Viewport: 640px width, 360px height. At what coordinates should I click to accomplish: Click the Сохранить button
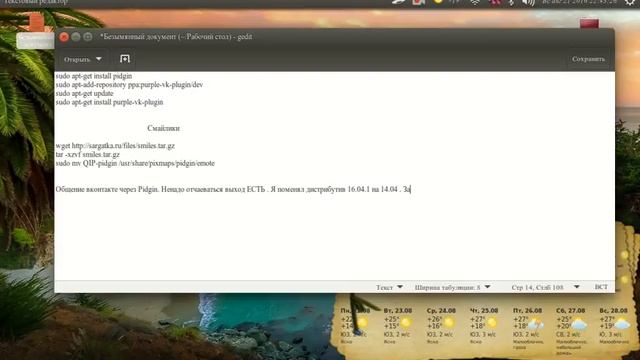tap(588, 59)
